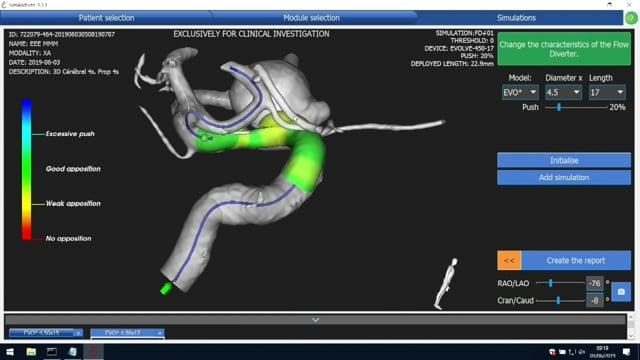Click the 'No apposition' legend label
640x360 pixels.
click(x=69, y=239)
